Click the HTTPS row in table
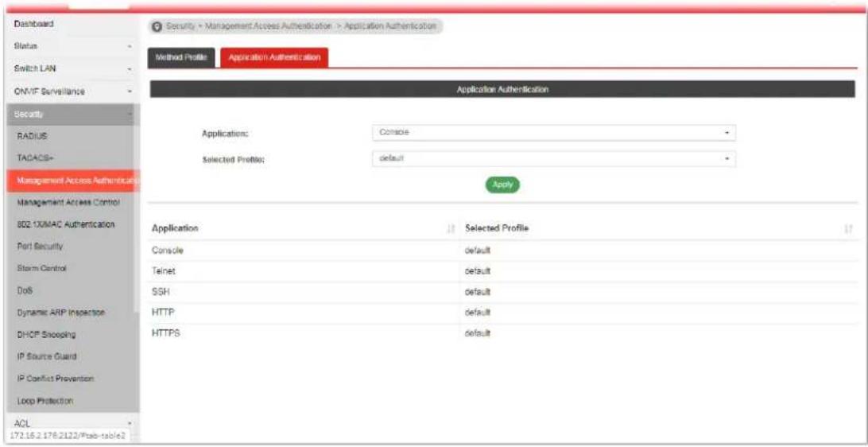The height and width of the screenshot is (447, 868). (503, 333)
